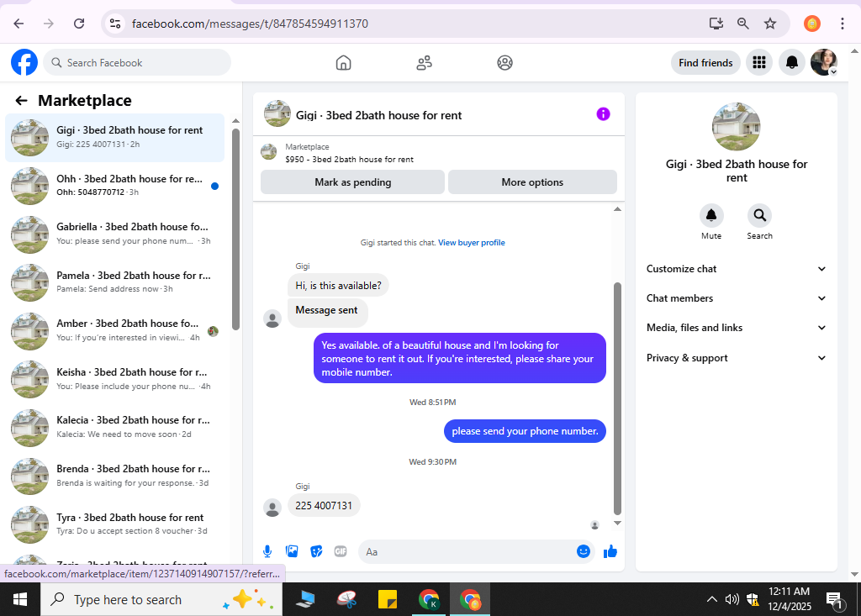Image resolution: width=861 pixels, height=616 pixels.
Task: Open Pamela conversation in the list
Action: point(114,282)
